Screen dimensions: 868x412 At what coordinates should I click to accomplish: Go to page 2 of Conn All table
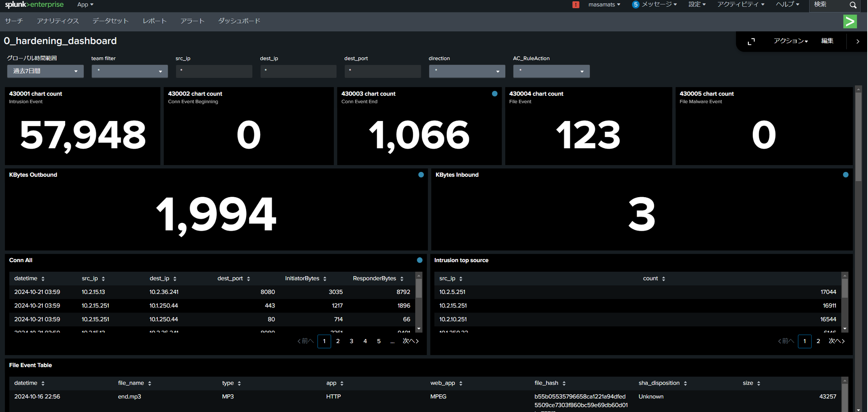pos(338,341)
